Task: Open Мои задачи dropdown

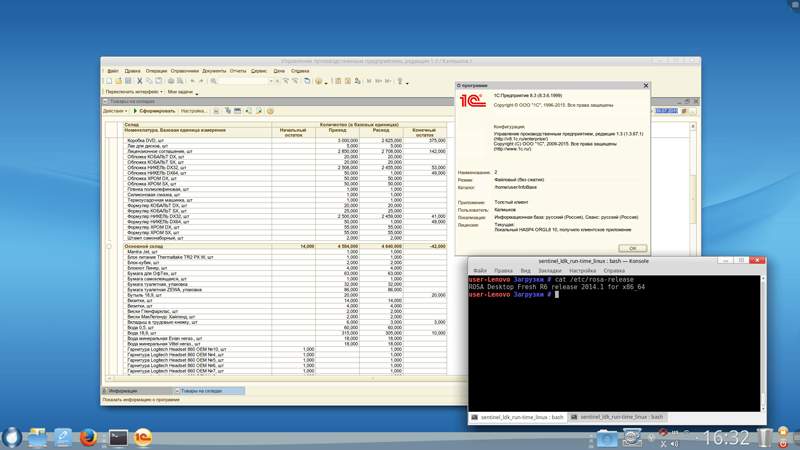Action: 182,92
